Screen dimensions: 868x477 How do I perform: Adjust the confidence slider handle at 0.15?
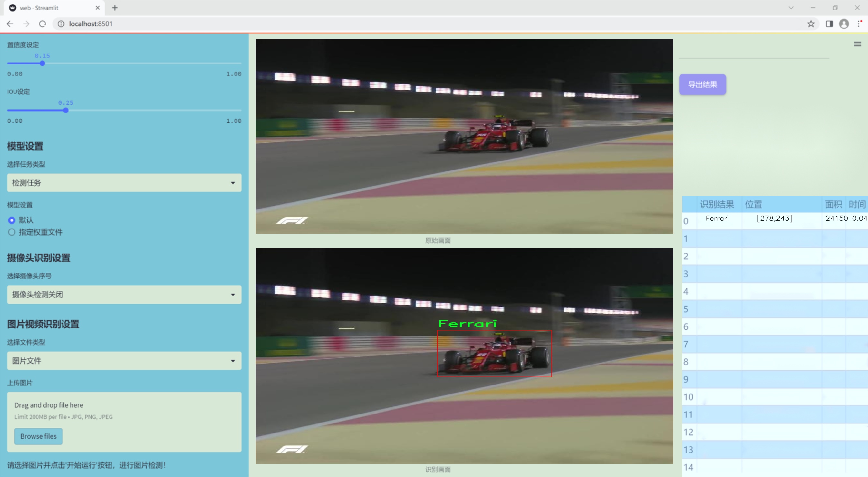43,63
